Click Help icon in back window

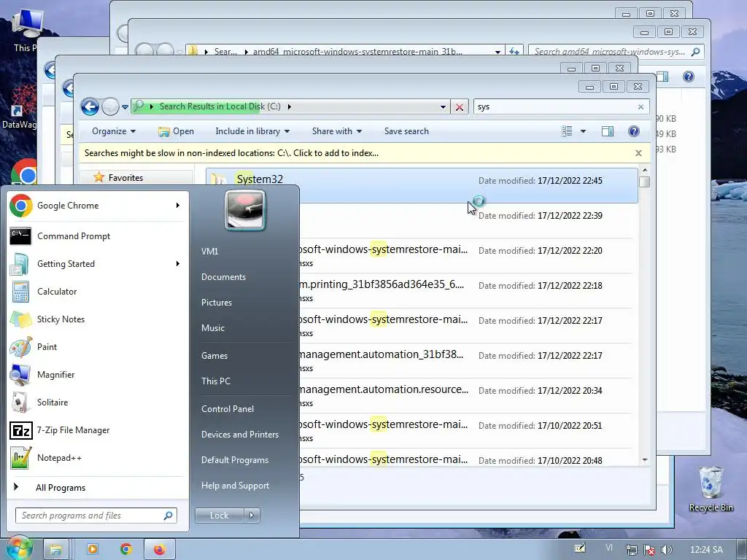point(689,77)
